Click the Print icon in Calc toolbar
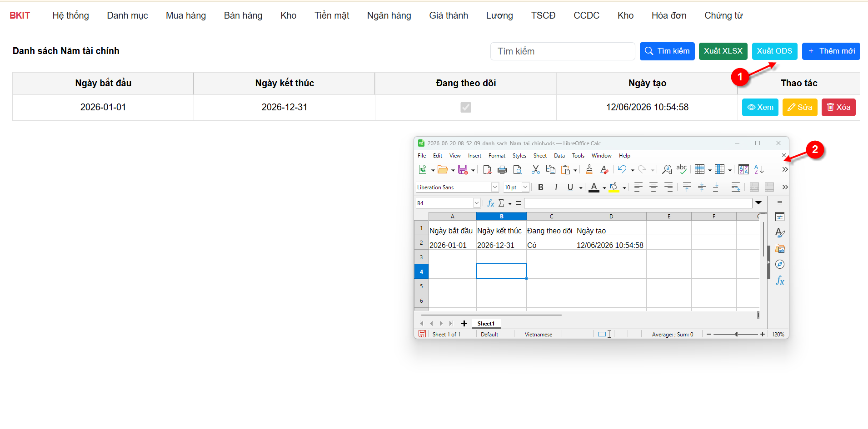This screenshot has height=429, width=868. [x=502, y=170]
